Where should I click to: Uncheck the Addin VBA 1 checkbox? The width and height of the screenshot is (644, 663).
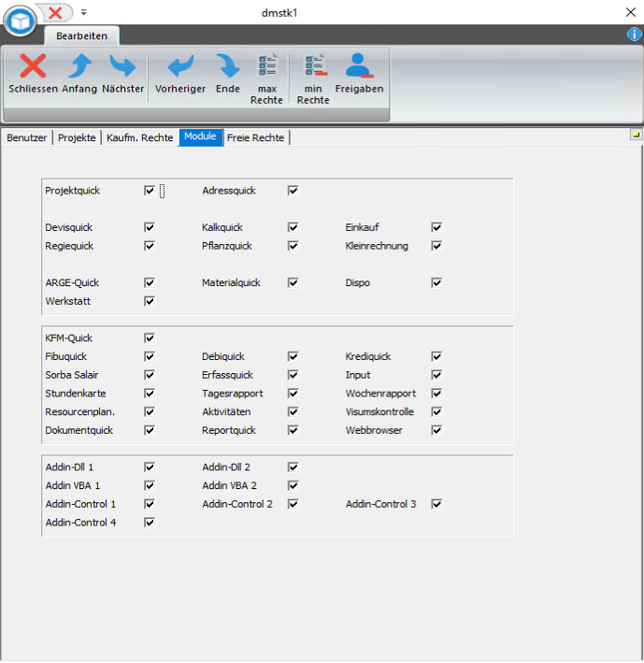click(x=150, y=485)
